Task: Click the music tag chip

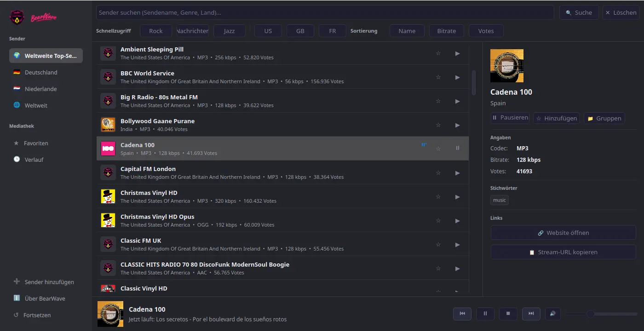Action: [500, 200]
